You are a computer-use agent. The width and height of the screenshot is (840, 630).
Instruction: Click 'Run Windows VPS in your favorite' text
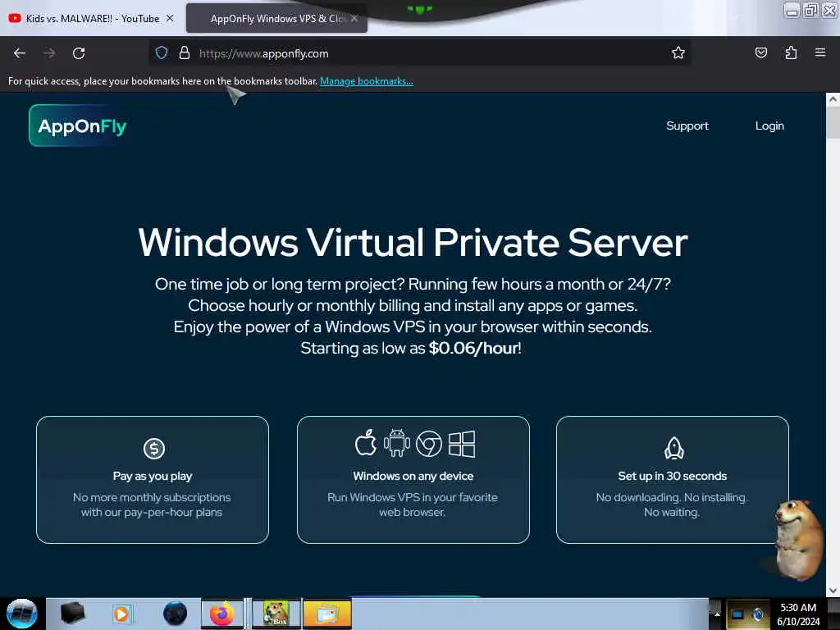pyautogui.click(x=413, y=497)
